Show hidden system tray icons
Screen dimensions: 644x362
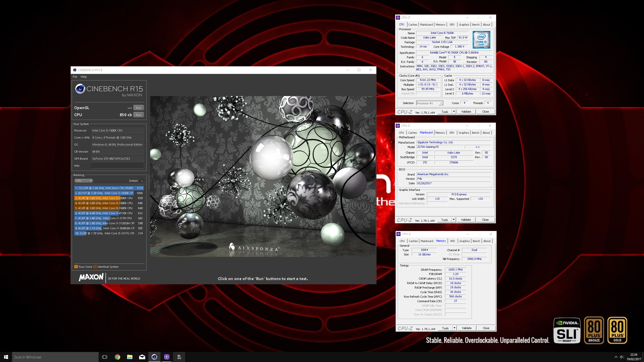pyautogui.click(x=616, y=357)
